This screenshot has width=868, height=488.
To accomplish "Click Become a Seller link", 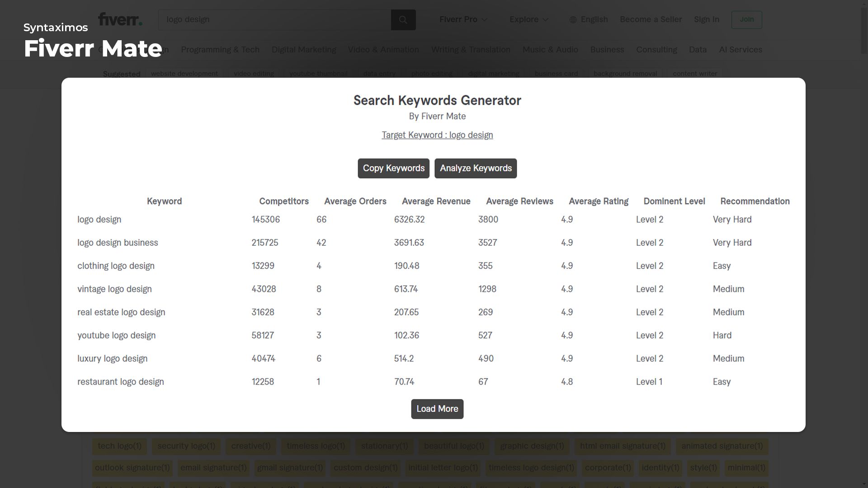I will point(650,19).
